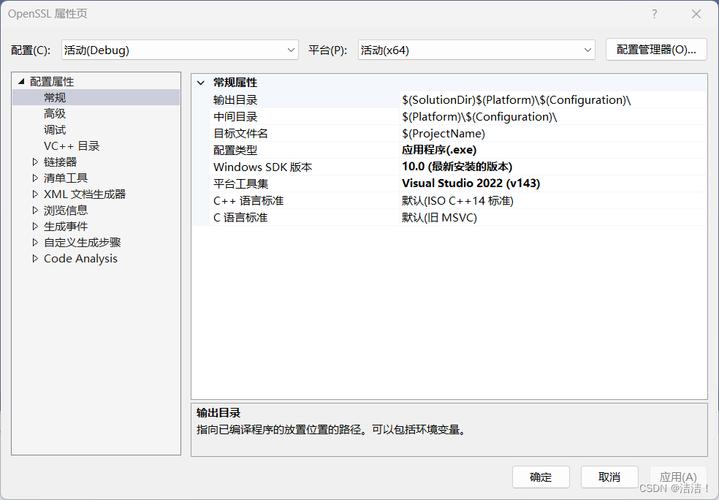719x500 pixels.
Task: Select the 浏览信息 tree label
Action: (x=66, y=210)
